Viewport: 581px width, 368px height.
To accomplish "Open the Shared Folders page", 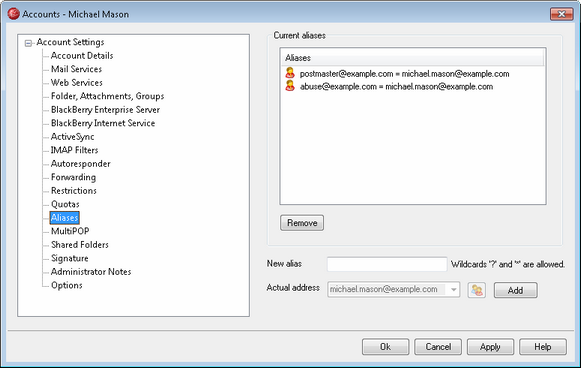I will point(80,245).
